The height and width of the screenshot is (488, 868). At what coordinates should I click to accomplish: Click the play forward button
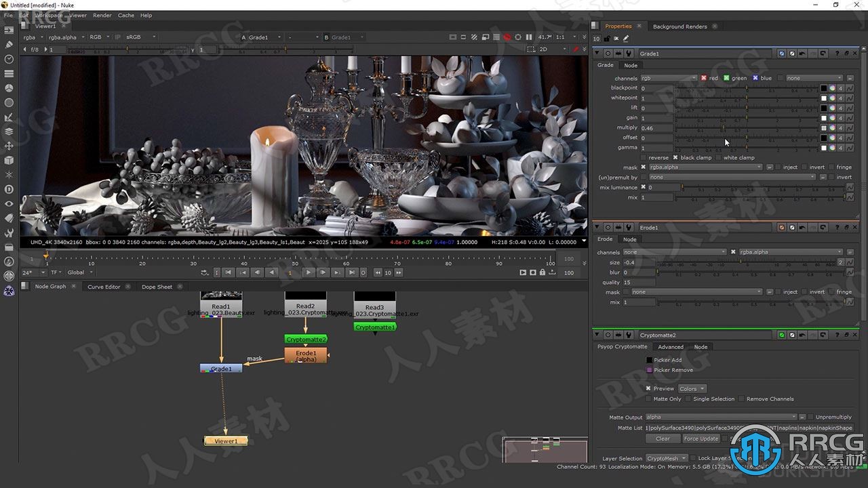pos(308,272)
